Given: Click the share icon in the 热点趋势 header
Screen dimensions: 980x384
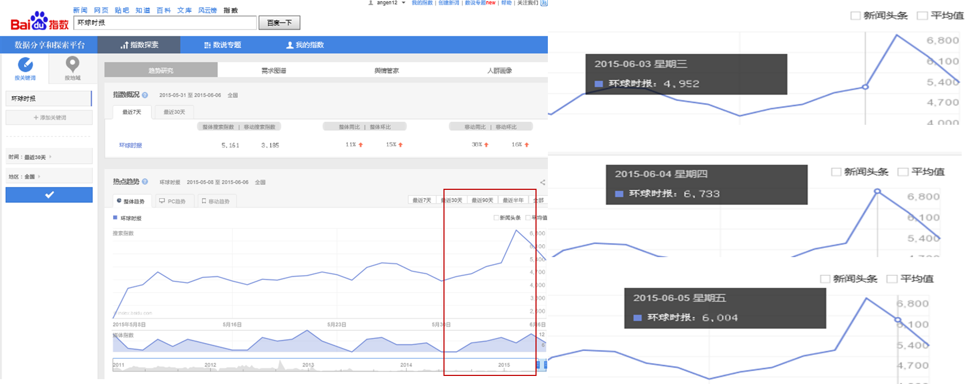Looking at the screenshot, I should 542,182.
